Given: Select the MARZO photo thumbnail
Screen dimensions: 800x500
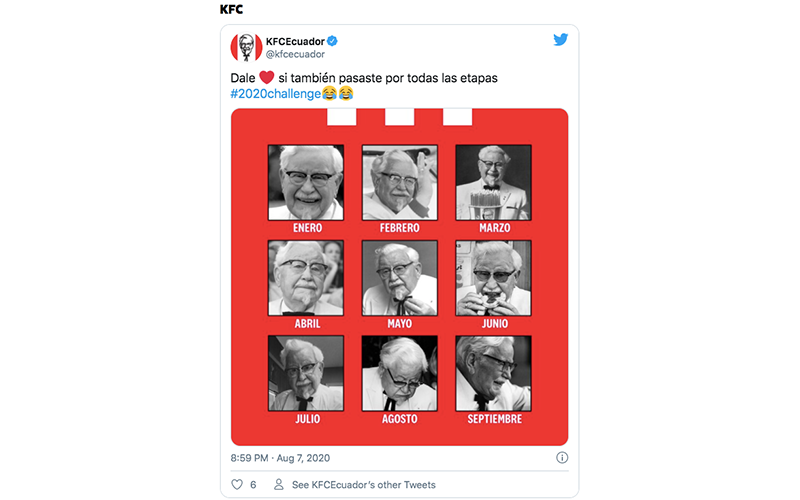Looking at the screenshot, I should point(493,183).
